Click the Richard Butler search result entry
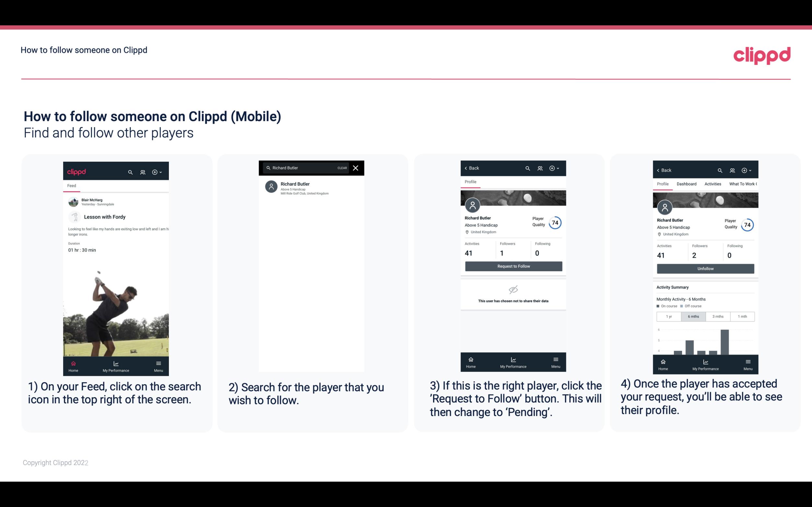This screenshot has width=812, height=507. (312, 188)
